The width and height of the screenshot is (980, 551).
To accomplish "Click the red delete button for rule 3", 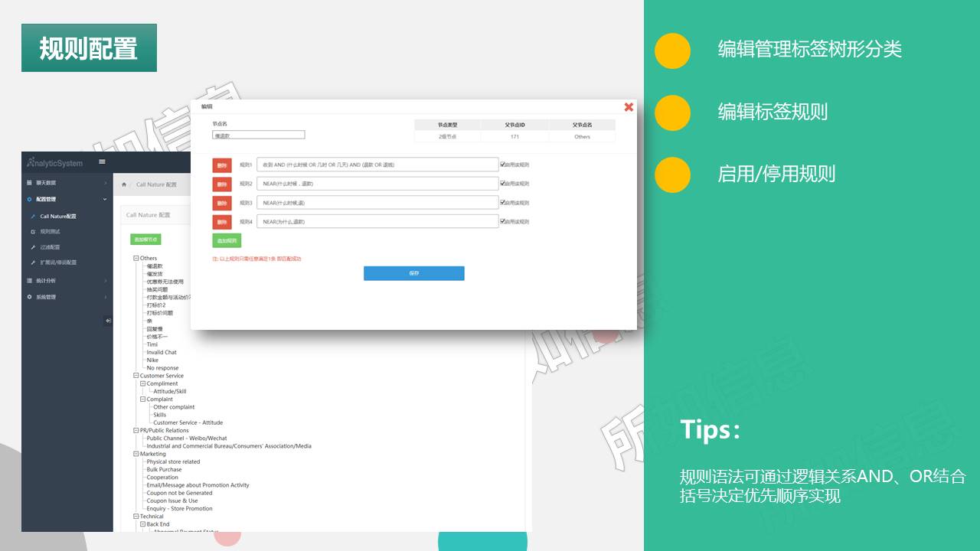I will (x=221, y=203).
